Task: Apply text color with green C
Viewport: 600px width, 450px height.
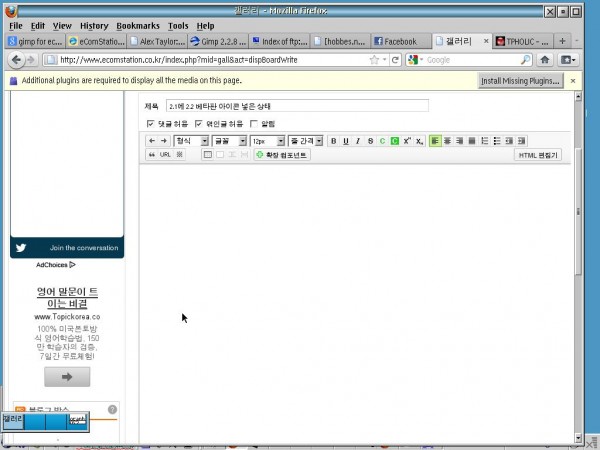Action: click(382, 141)
